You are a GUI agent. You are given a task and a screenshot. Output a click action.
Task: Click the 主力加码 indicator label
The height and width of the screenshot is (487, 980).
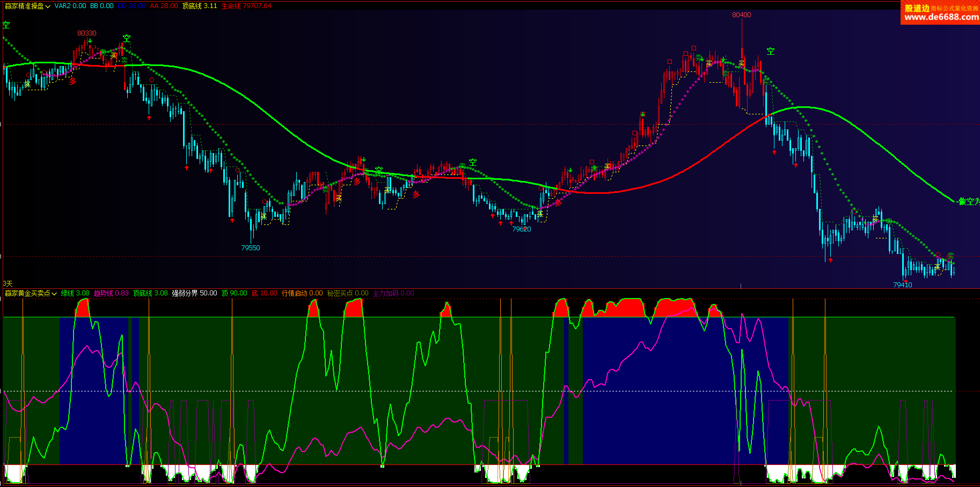pyautogui.click(x=393, y=293)
